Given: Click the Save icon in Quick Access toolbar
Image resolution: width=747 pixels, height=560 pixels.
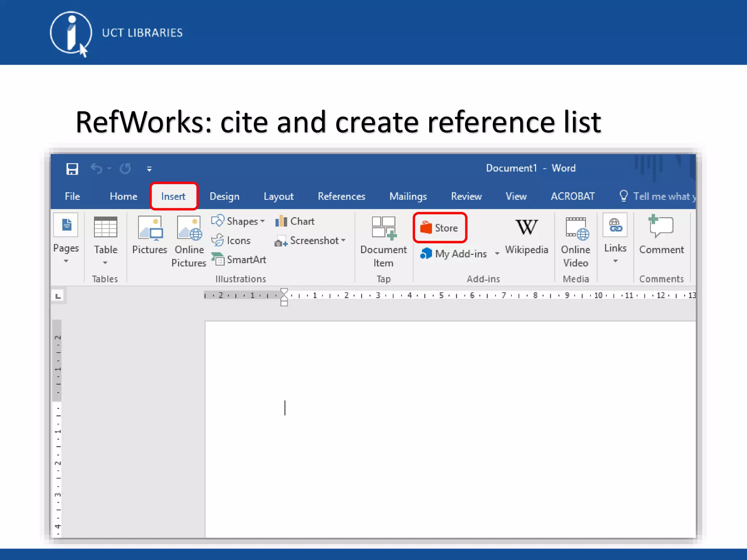Looking at the screenshot, I should 72,169.
